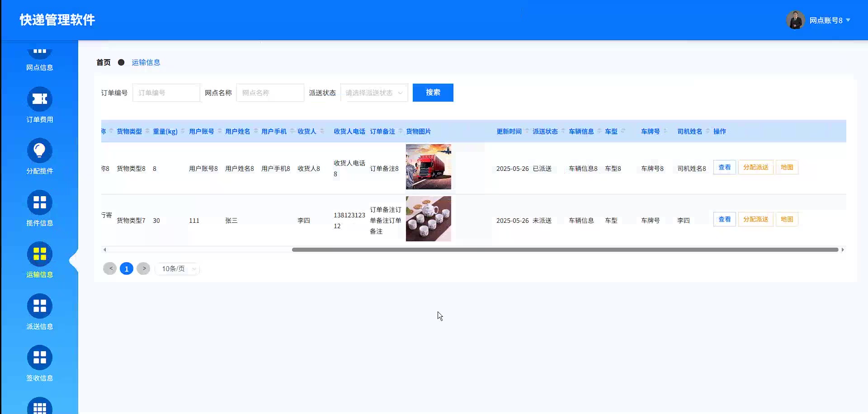Open the 揽件信息 sidebar icon

click(40, 203)
